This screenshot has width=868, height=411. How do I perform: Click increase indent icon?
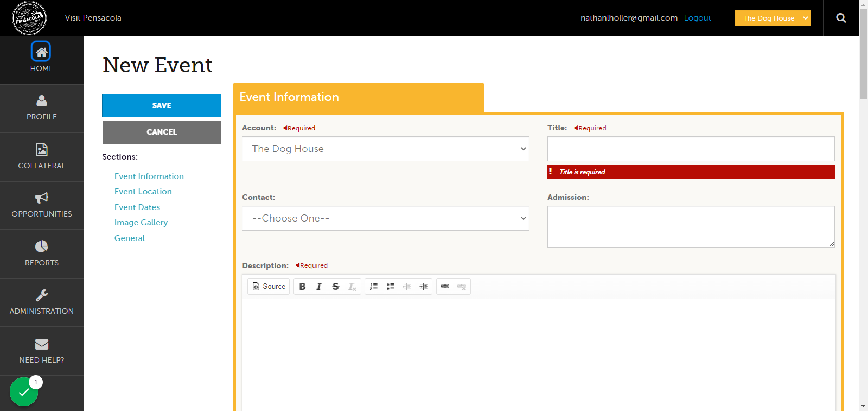[424, 287]
